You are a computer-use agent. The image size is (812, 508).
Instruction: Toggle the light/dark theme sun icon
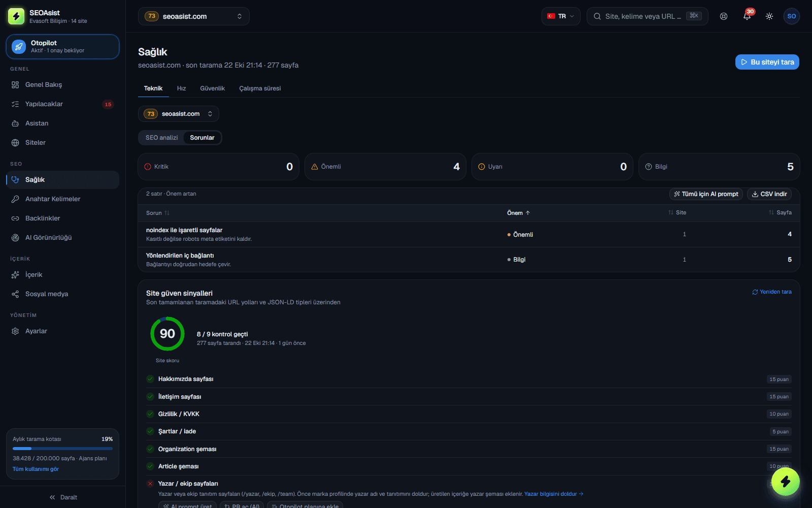(769, 16)
